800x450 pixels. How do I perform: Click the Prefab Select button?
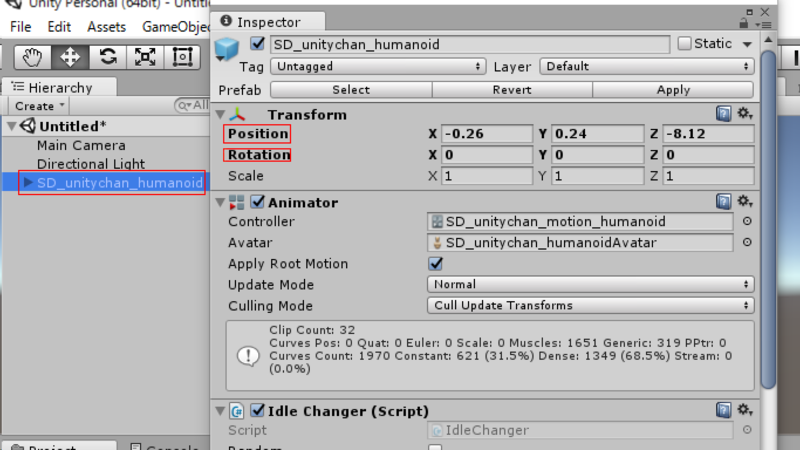[351, 90]
